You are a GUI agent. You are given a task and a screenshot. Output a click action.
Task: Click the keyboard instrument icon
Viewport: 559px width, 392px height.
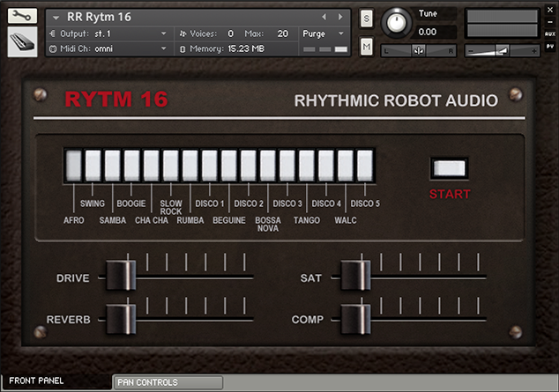coord(22,42)
